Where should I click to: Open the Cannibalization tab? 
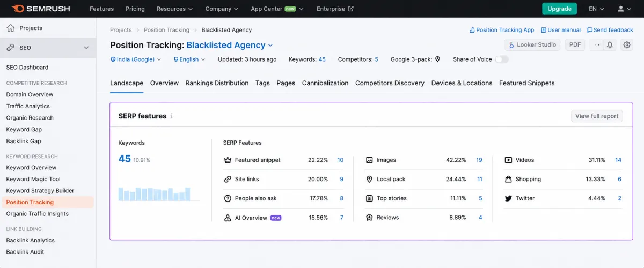tap(325, 83)
